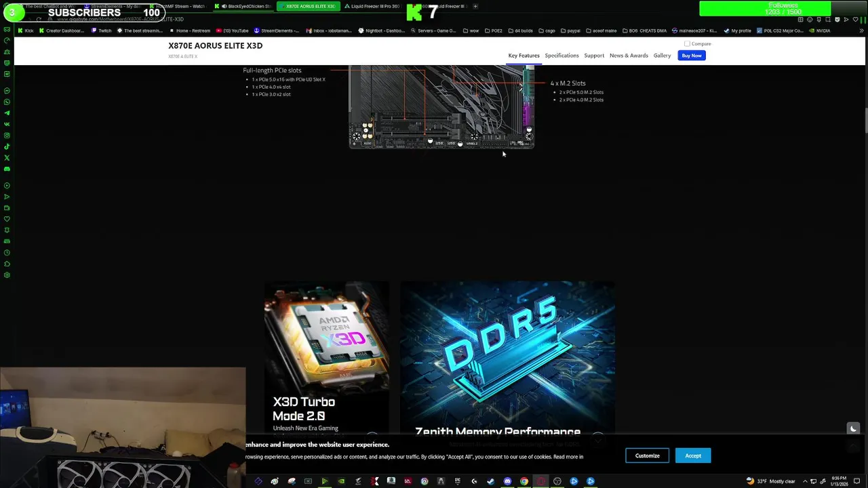Open the My profile Steam bookmark

click(738, 30)
